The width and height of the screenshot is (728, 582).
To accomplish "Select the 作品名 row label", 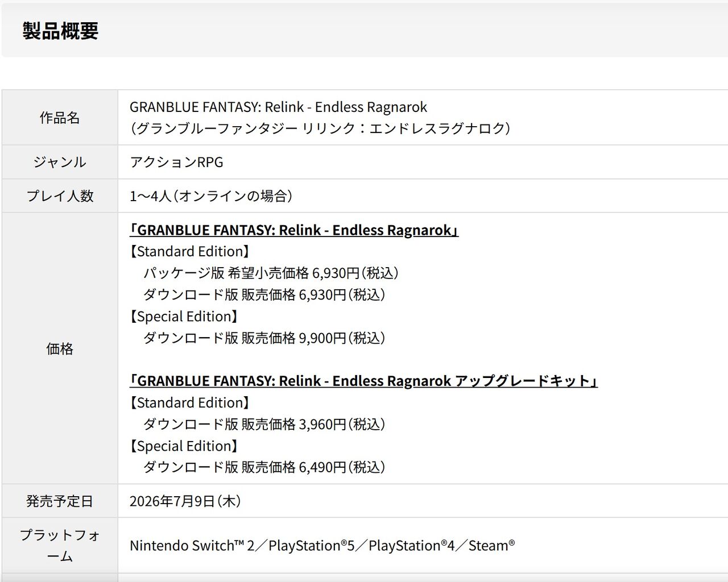I will point(60,118).
